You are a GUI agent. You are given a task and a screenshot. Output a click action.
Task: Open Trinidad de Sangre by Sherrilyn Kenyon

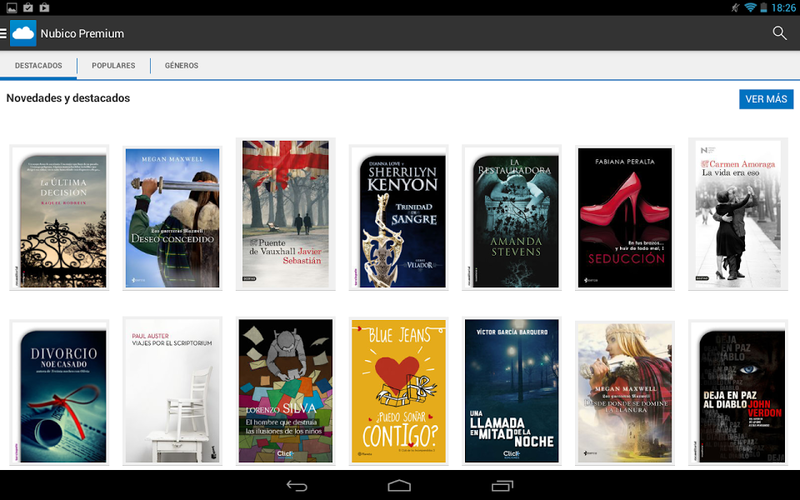click(399, 218)
